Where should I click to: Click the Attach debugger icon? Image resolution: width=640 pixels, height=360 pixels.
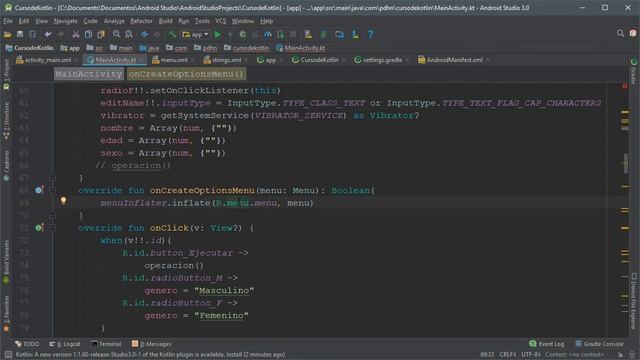tap(280, 35)
